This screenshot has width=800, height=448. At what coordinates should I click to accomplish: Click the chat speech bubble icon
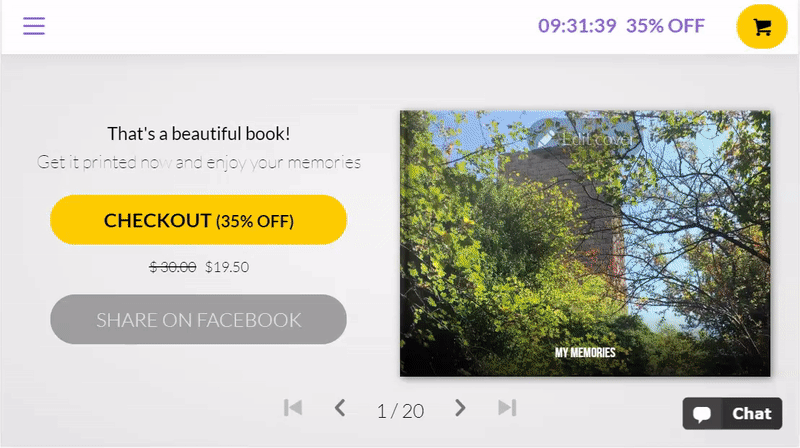(x=702, y=414)
